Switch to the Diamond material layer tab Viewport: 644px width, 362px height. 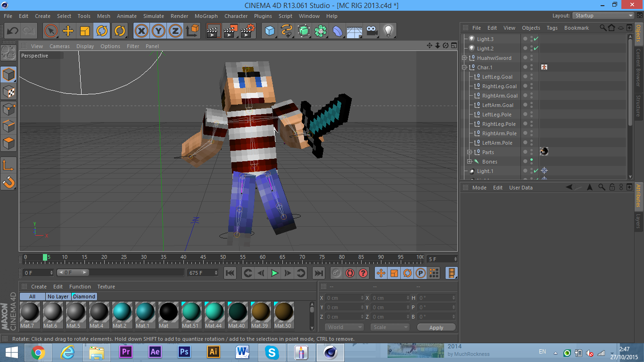click(84, 296)
